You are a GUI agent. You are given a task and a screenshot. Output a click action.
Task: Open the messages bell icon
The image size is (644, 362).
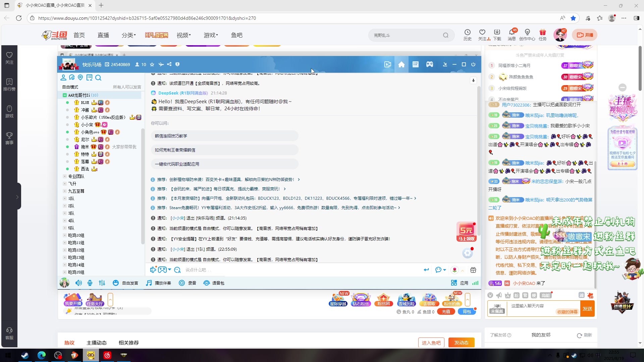click(512, 35)
